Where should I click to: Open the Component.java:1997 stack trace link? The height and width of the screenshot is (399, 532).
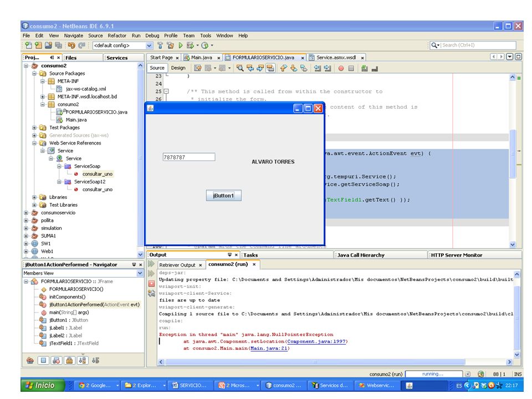317,341
